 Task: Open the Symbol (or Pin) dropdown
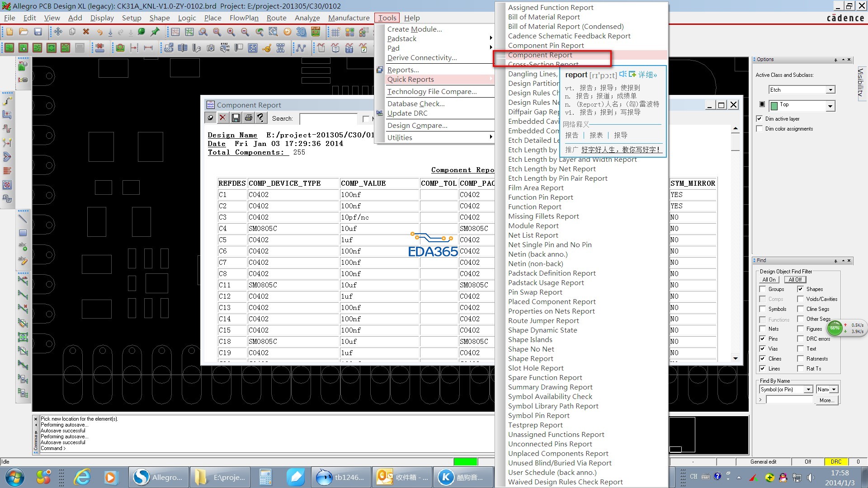[x=809, y=389]
